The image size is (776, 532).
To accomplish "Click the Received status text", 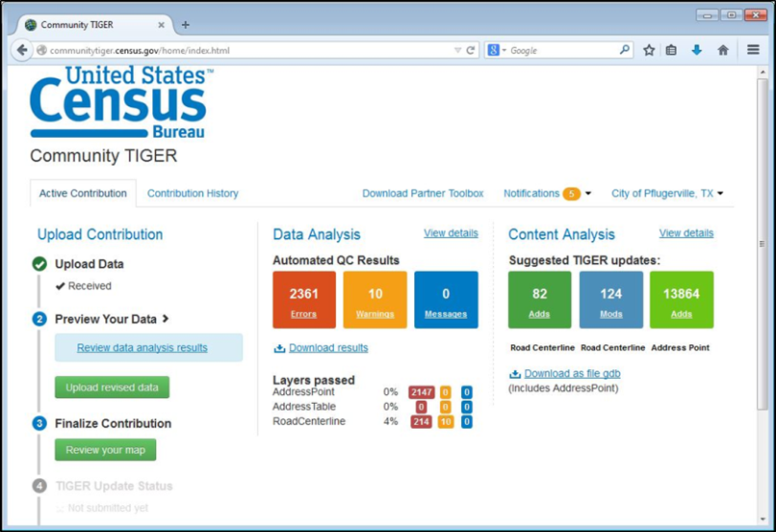I will click(x=90, y=285).
